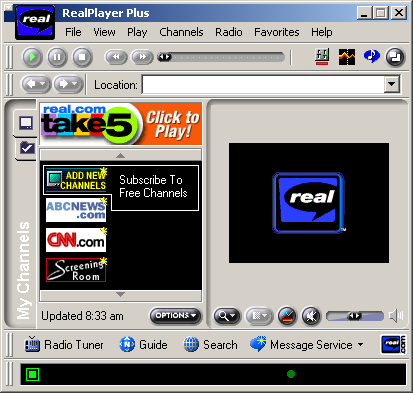
Task: Click the real.com logo in bottom bar
Action: pos(393,345)
